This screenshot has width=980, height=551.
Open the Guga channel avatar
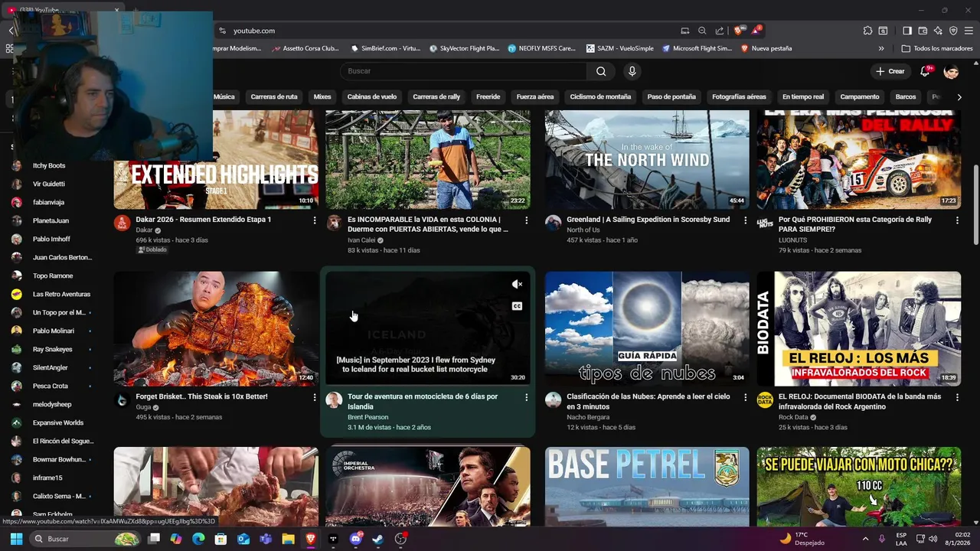coord(122,400)
